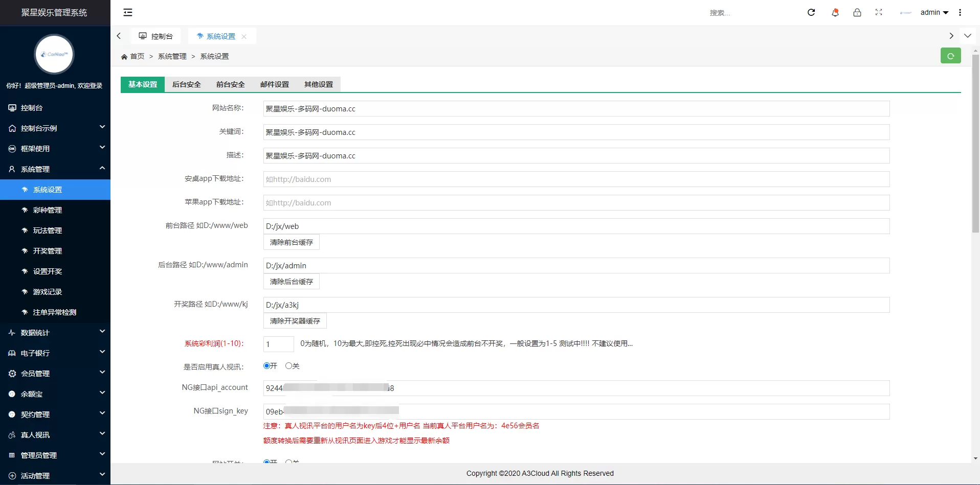Viewport: 980px width, 485px height.
Task: Click the 清除前台缓存 button
Action: (x=291, y=242)
